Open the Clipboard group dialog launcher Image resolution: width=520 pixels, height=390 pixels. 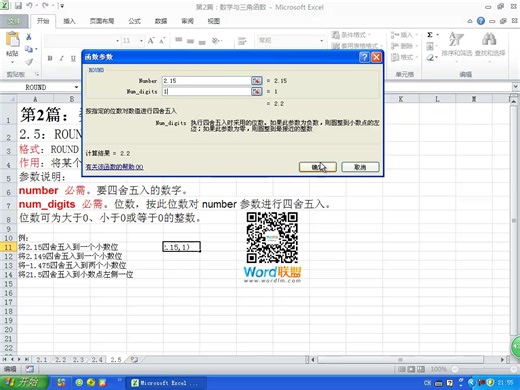click(37, 74)
